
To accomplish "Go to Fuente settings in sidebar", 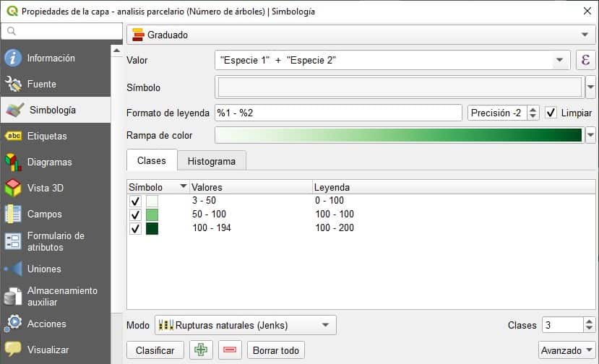I will click(41, 84).
